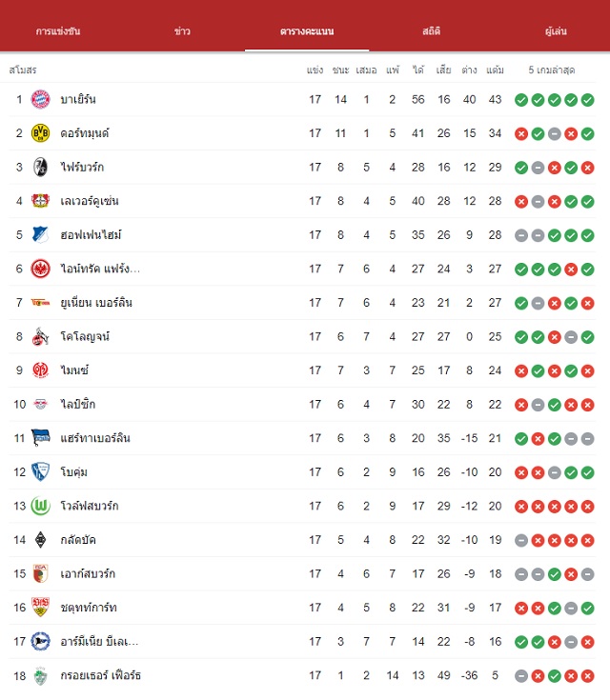This screenshot has width=610, height=700.
Task: Open the ไฟร์บวร์ก team link
Action: tap(82, 168)
